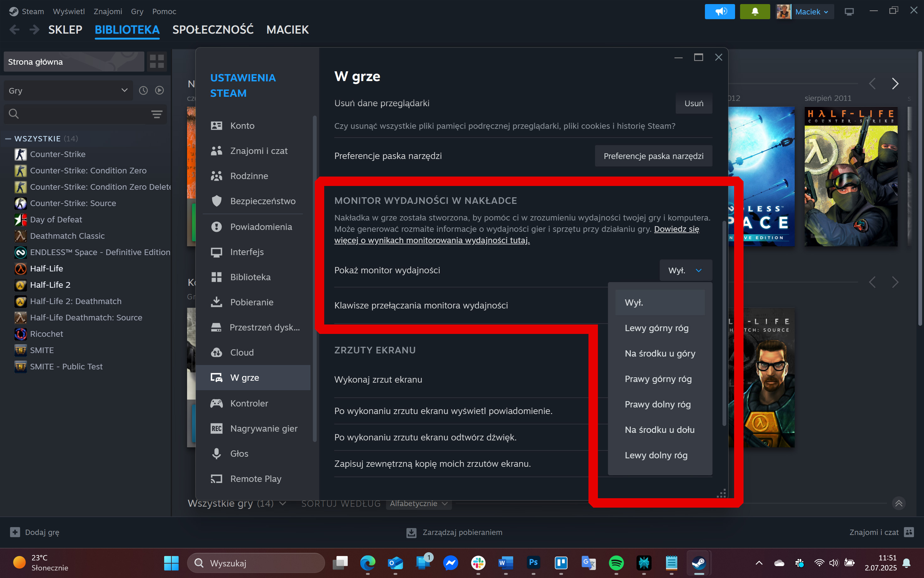The width and height of the screenshot is (924, 578).
Task: Click the Half-Life Counter-Strike cover thumbnail
Action: (x=851, y=176)
